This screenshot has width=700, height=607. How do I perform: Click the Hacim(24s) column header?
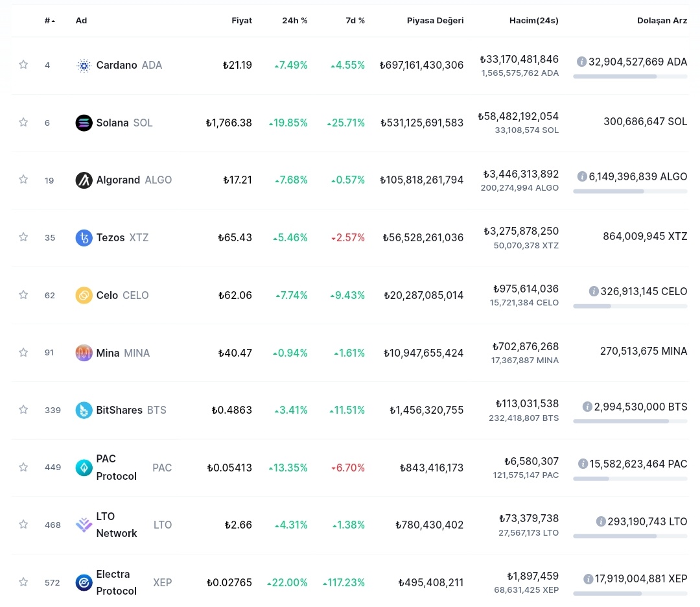[533, 21]
